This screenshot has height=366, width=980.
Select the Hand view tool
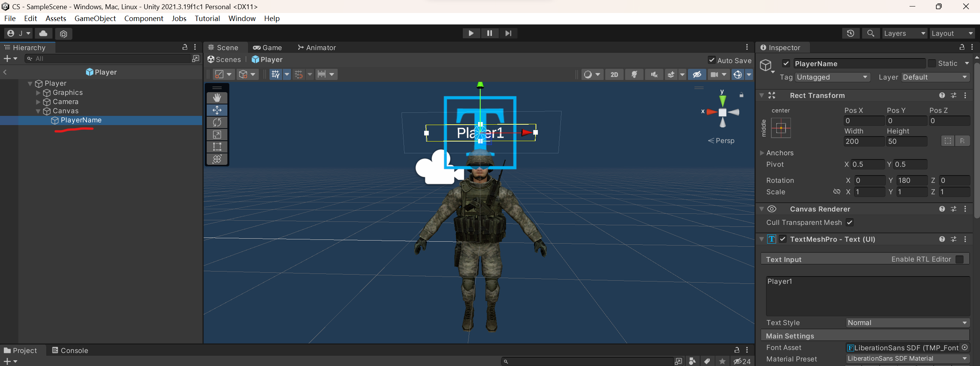[x=217, y=98]
